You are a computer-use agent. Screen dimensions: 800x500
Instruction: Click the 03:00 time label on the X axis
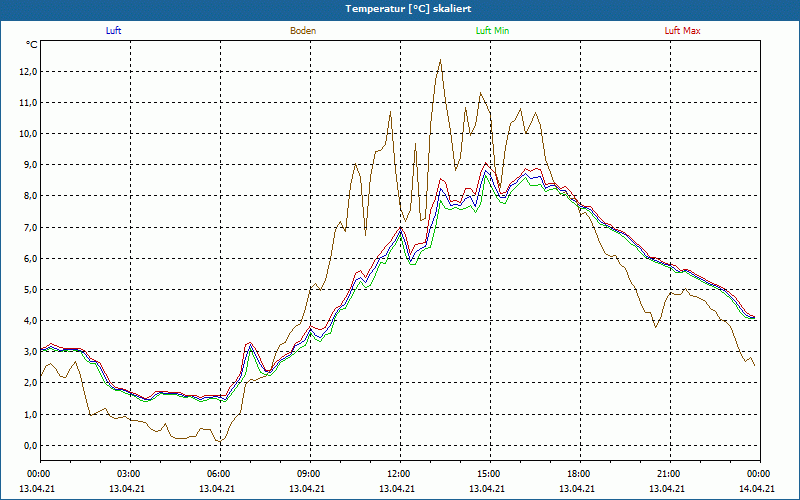130,474
